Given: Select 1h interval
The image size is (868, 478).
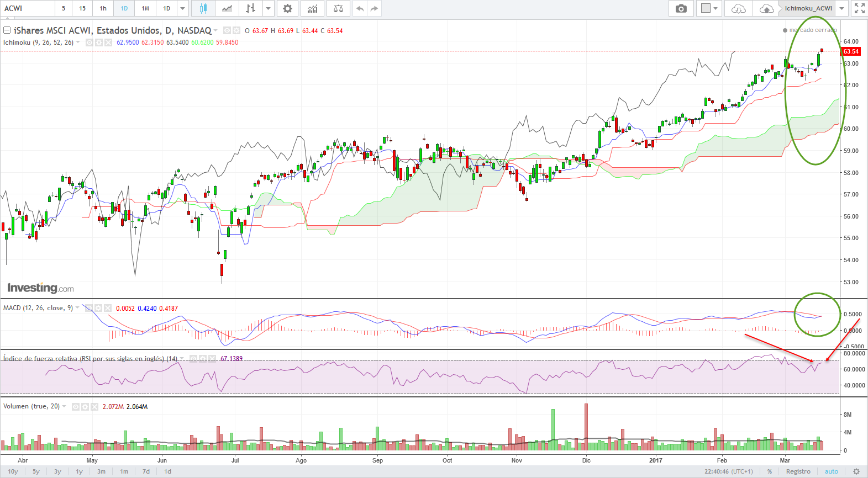Looking at the screenshot, I should [x=103, y=8].
